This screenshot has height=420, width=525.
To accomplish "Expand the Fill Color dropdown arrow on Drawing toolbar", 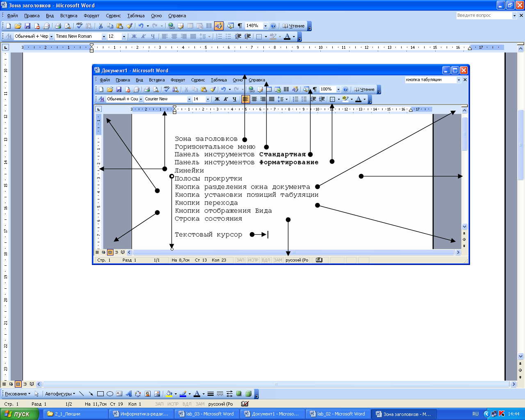I will pyautogui.click(x=176, y=394).
